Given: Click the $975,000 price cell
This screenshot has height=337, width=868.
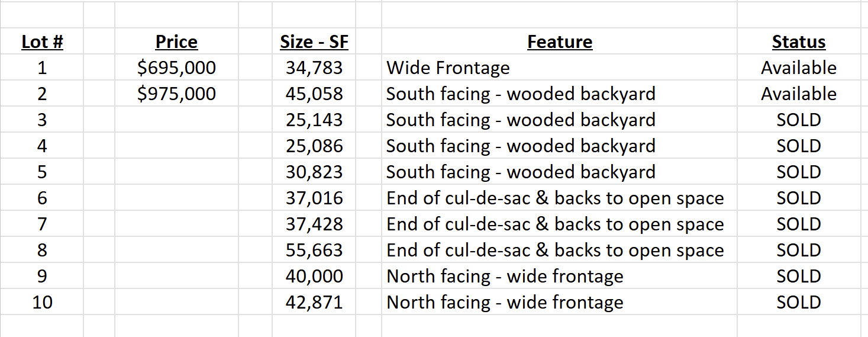Looking at the screenshot, I should [176, 94].
